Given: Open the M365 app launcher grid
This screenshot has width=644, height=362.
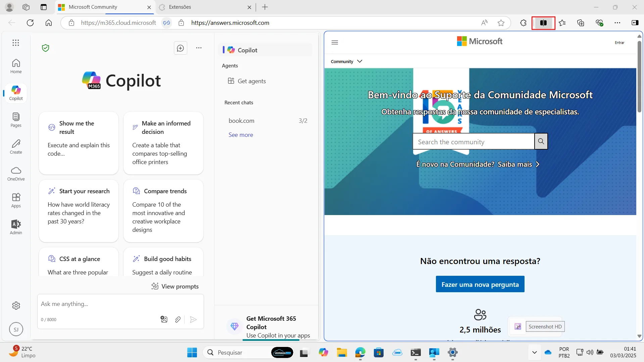Looking at the screenshot, I should [x=16, y=43].
